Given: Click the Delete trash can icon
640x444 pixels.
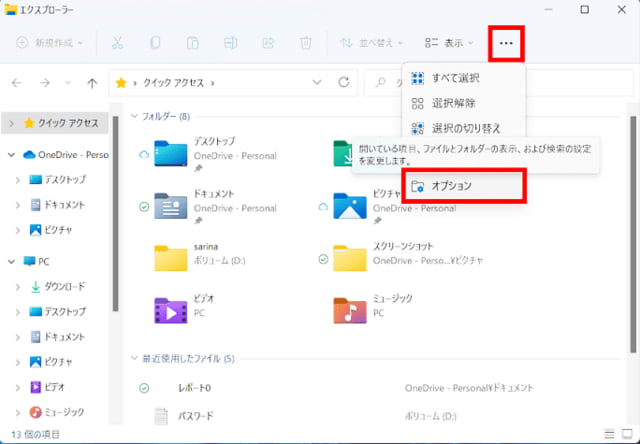Looking at the screenshot, I should pyautogui.click(x=306, y=43).
